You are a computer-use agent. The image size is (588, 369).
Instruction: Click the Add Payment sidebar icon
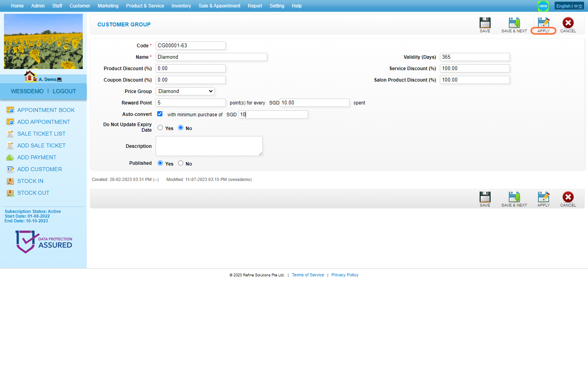[10, 157]
